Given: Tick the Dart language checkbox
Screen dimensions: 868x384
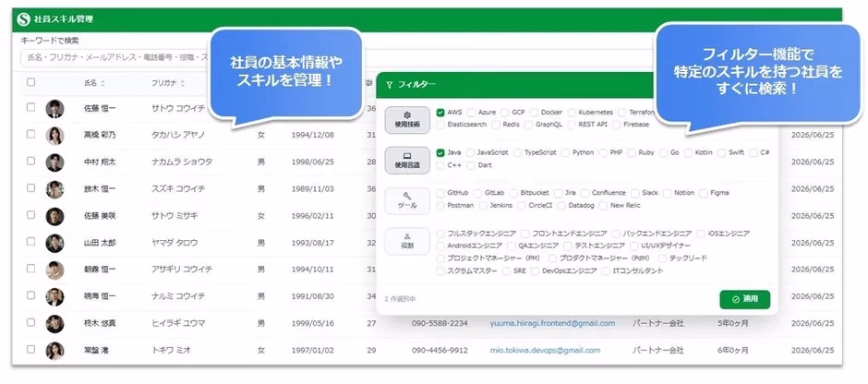Looking at the screenshot, I should (x=471, y=165).
